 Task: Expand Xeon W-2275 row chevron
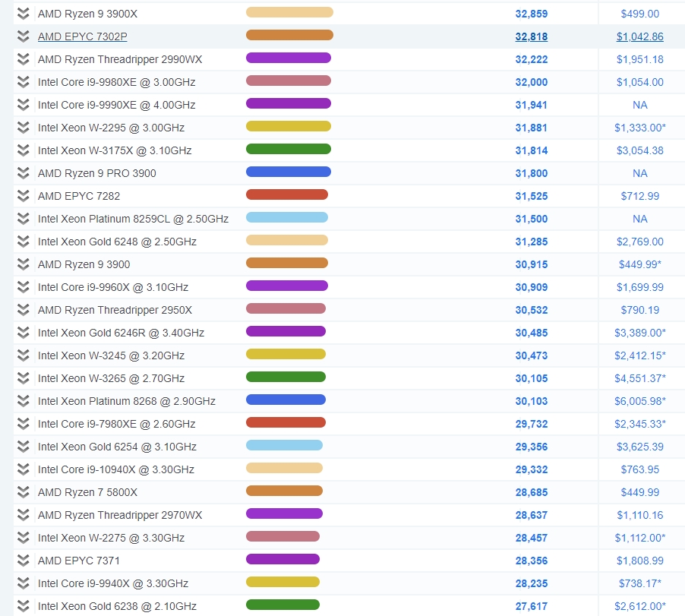click(23, 538)
